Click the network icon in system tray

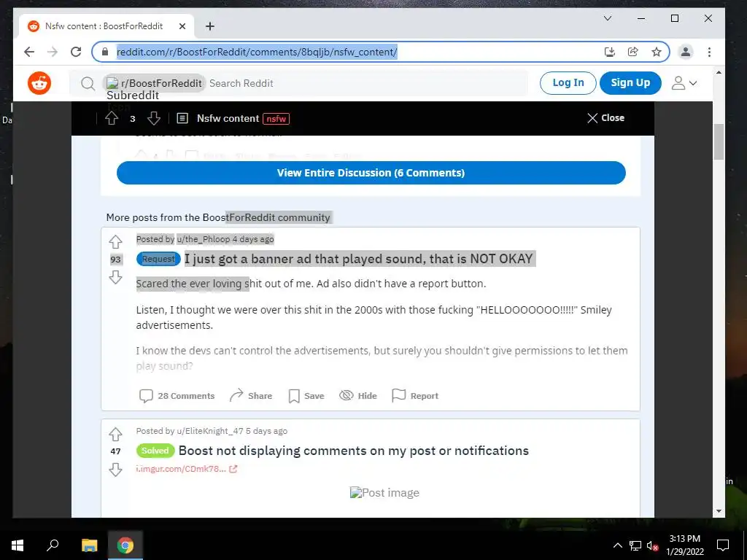click(635, 545)
